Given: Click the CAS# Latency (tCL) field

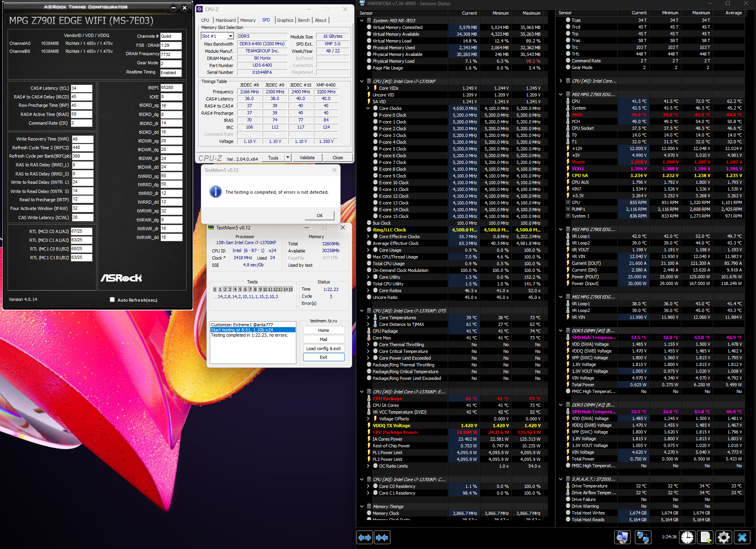Looking at the screenshot, I should point(81,88).
